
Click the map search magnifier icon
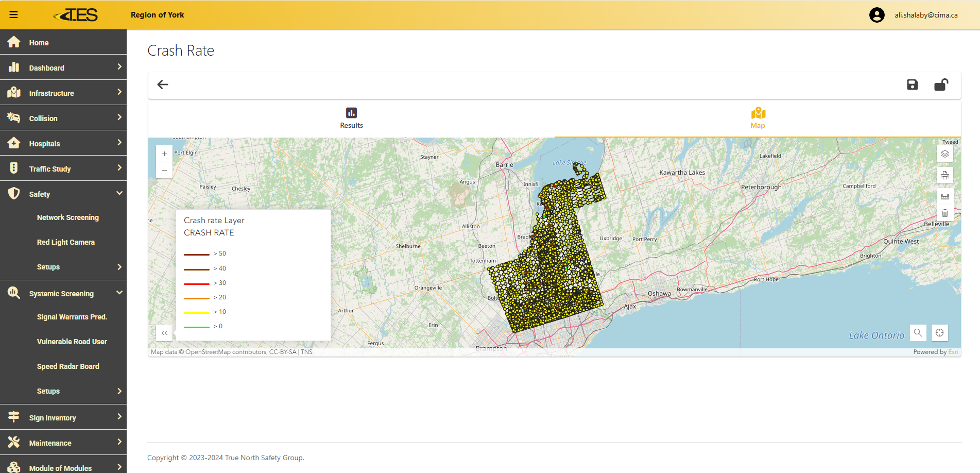coord(918,333)
